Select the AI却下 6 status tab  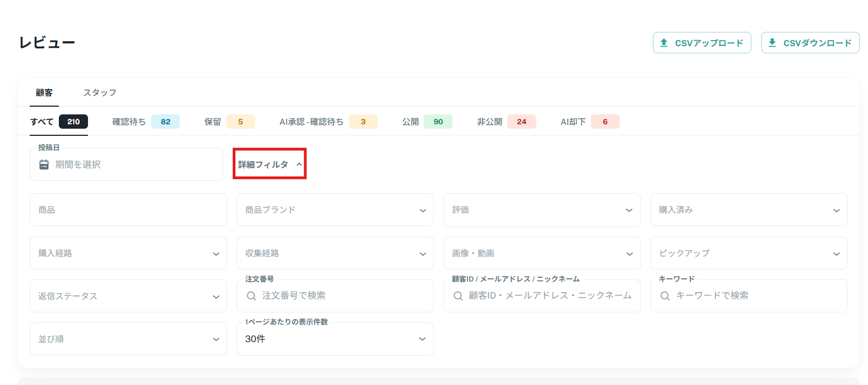590,122
